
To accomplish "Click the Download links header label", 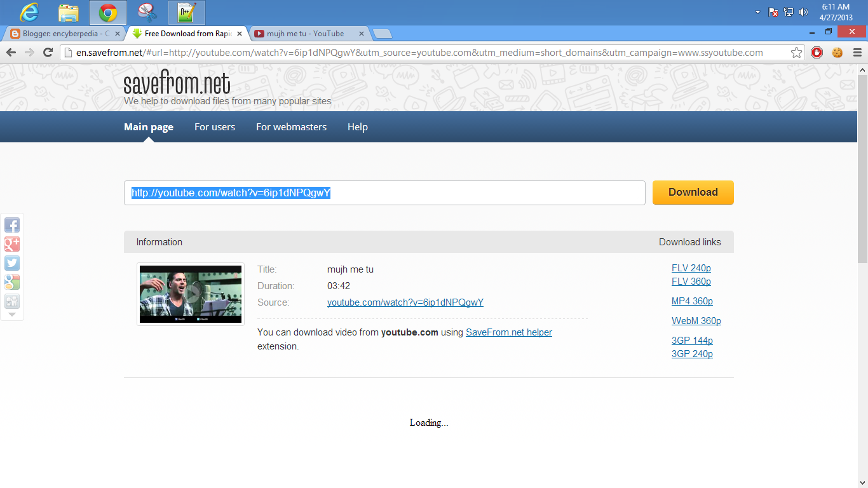I will [690, 242].
